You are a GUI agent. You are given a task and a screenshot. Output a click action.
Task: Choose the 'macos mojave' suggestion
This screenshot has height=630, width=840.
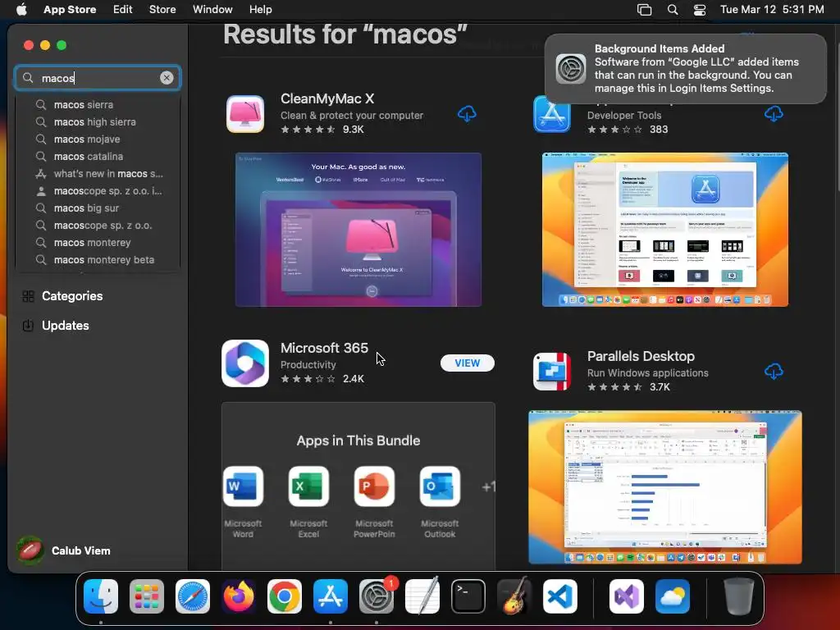coord(98,139)
